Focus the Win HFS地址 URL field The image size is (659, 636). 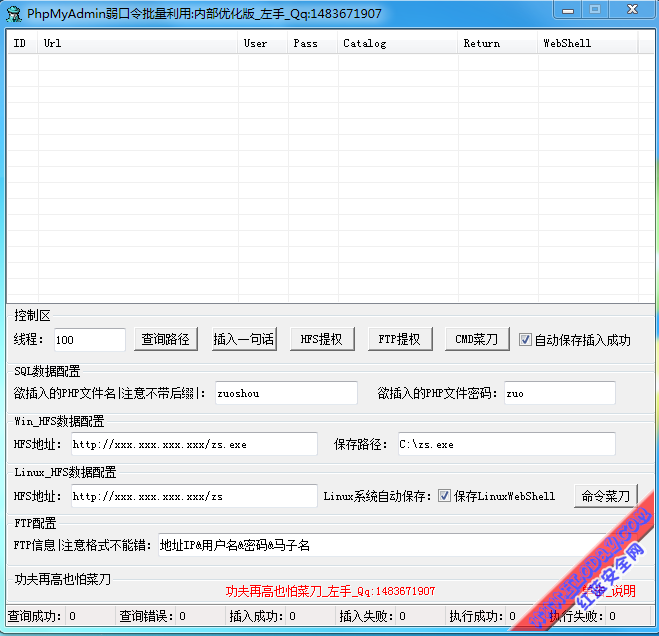click(194, 444)
